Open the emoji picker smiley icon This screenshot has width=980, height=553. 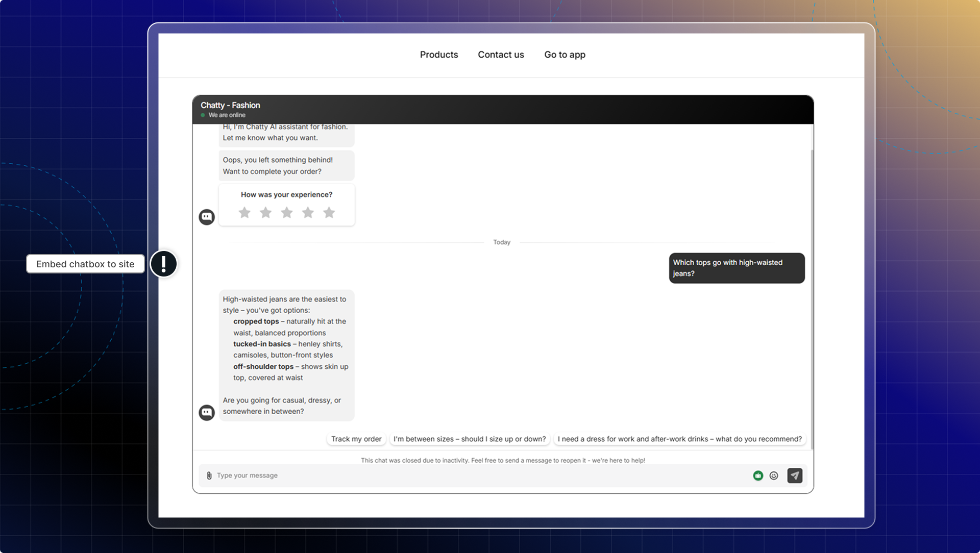pos(774,475)
